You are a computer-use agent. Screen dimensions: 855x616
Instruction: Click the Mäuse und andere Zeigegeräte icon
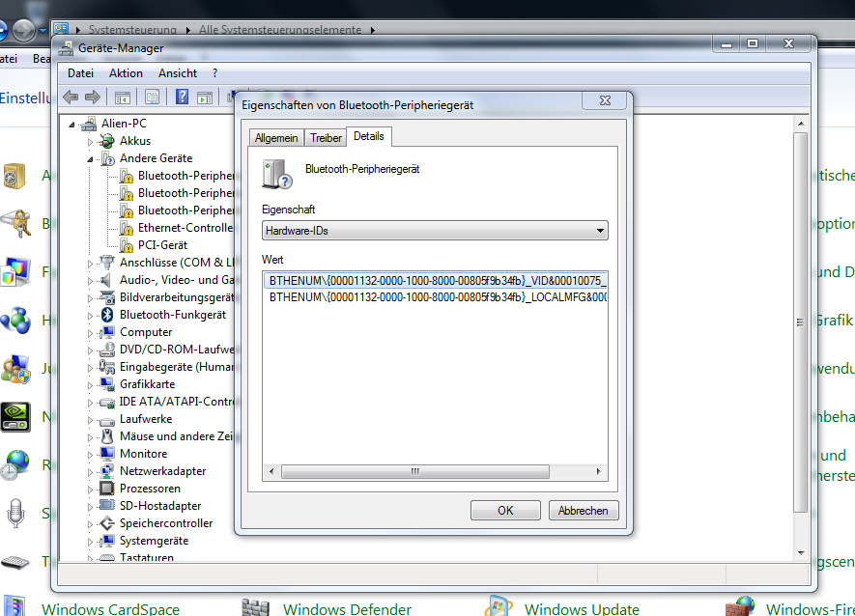(108, 436)
